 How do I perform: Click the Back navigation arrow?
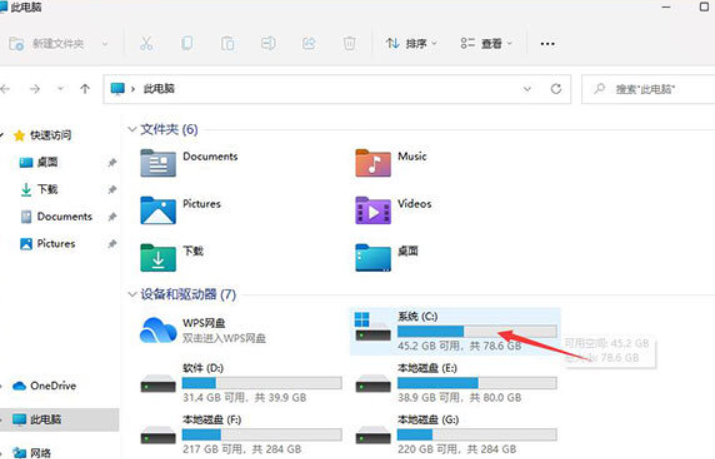coord(5,89)
